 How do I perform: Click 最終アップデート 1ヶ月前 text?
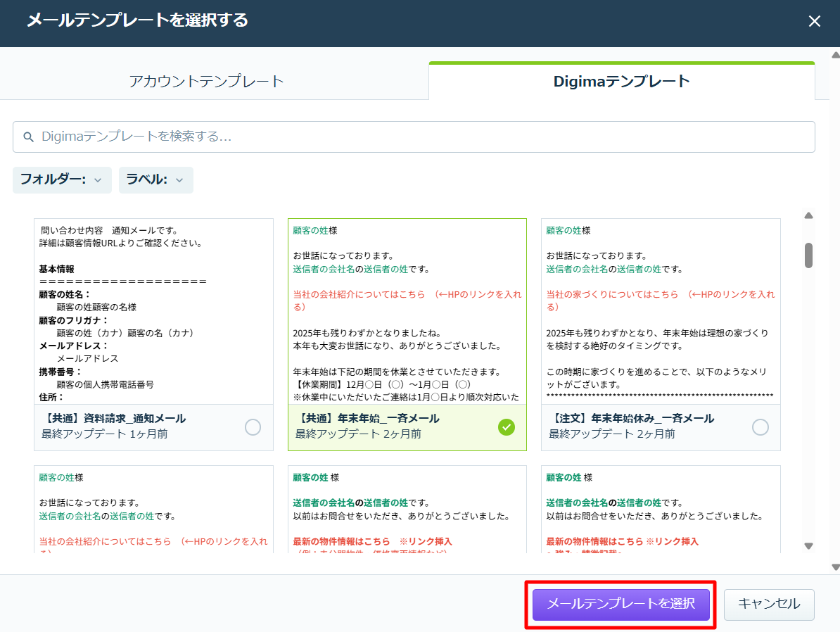104,434
